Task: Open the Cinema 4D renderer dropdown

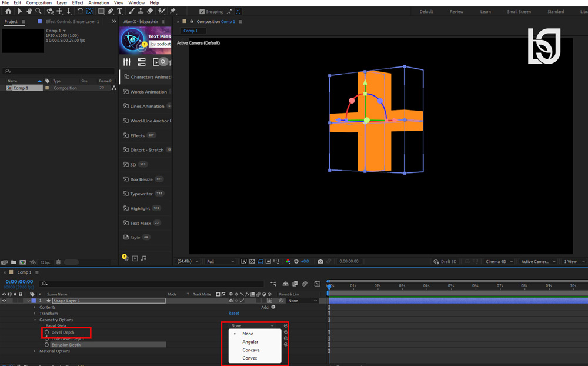Action: tap(499, 262)
